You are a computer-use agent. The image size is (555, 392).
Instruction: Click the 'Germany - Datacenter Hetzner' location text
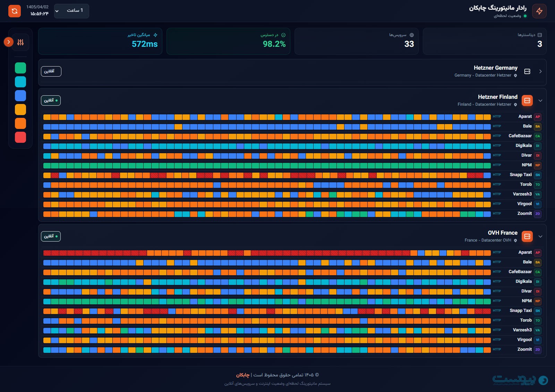pos(483,75)
